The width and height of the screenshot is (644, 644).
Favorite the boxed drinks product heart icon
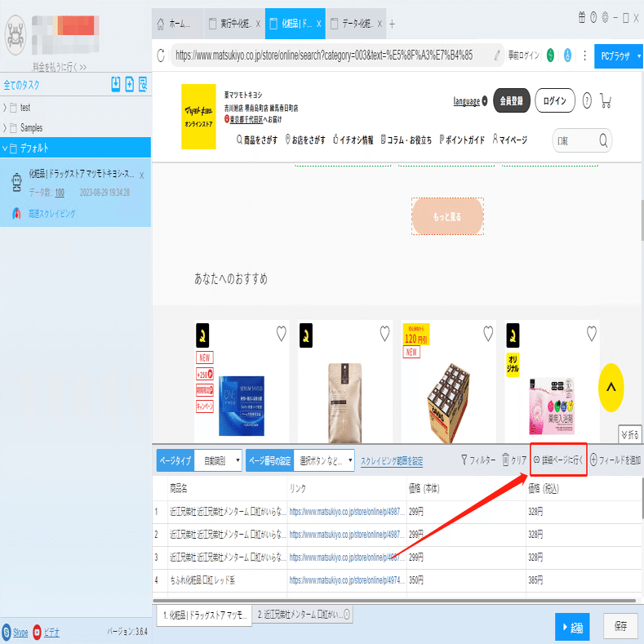pyautogui.click(x=488, y=334)
